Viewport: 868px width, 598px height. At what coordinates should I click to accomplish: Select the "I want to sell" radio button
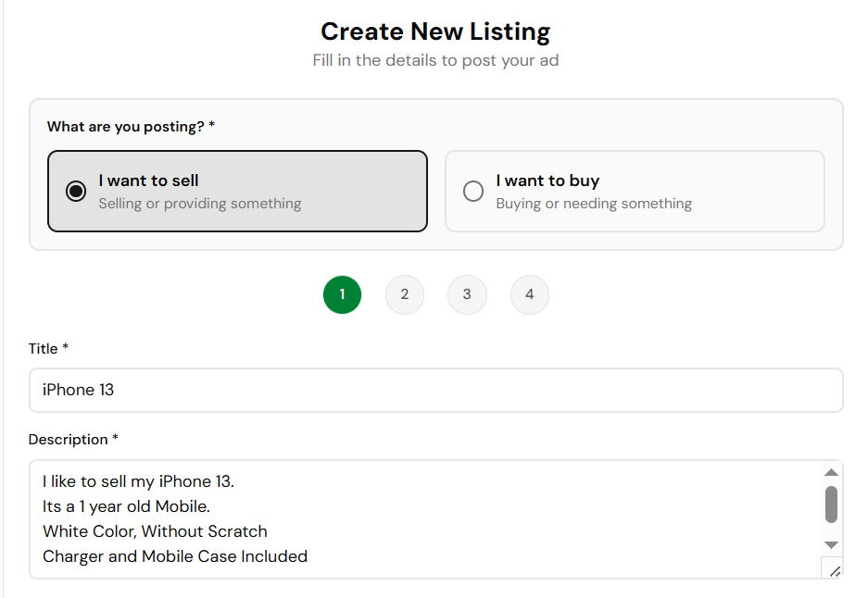(76, 192)
